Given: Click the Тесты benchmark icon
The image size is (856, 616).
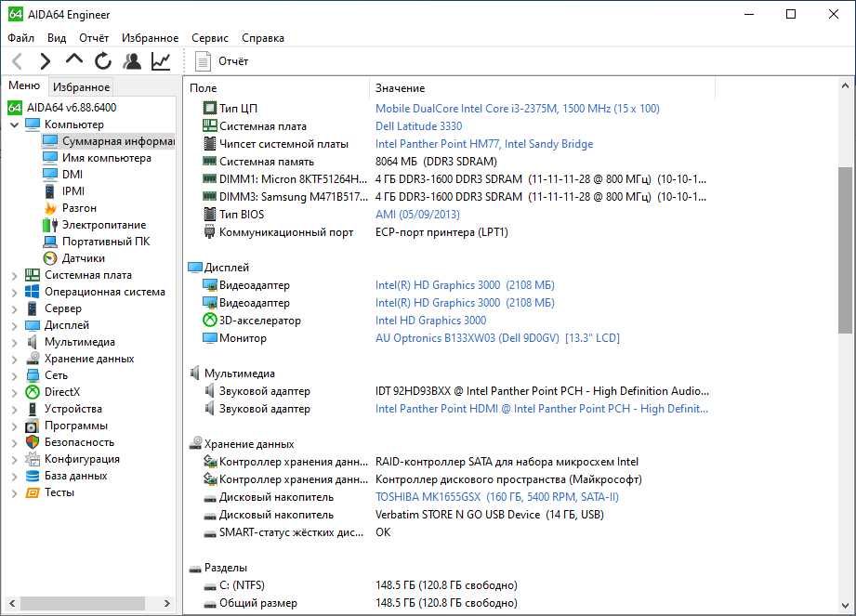Looking at the screenshot, I should coord(33,492).
